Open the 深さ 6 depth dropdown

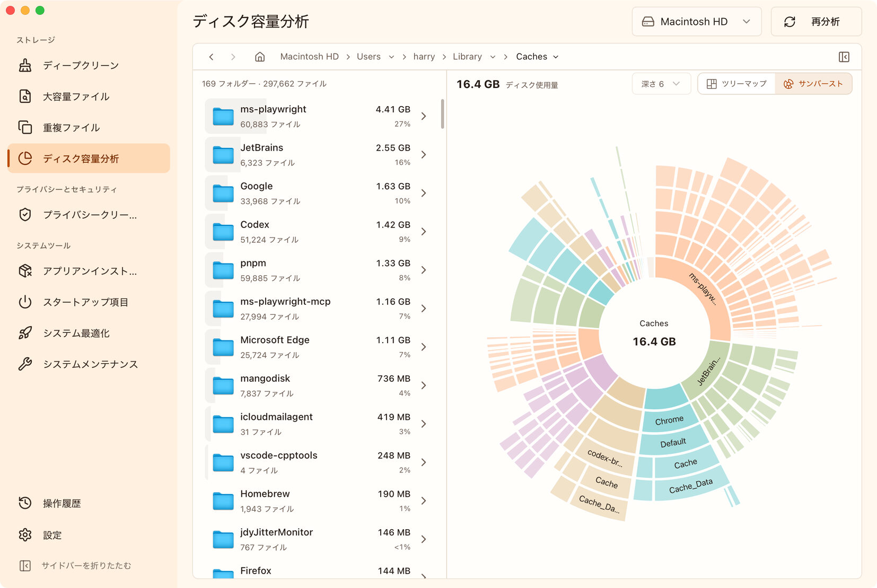(661, 84)
